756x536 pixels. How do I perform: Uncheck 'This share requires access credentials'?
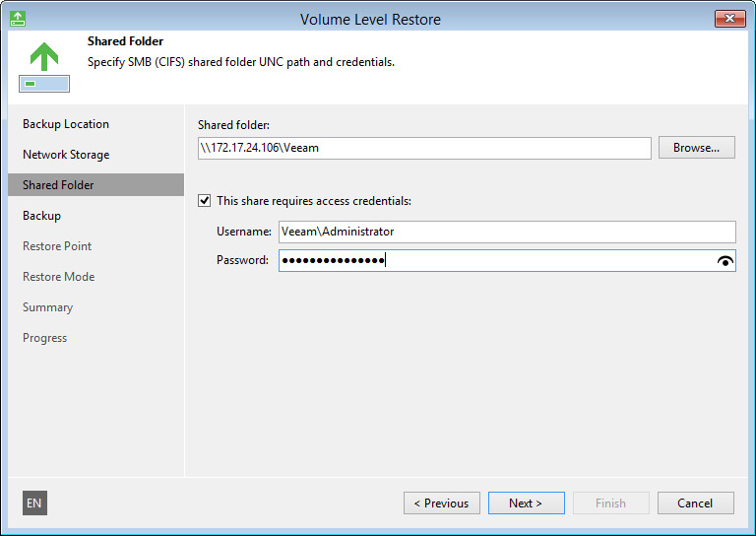205,201
